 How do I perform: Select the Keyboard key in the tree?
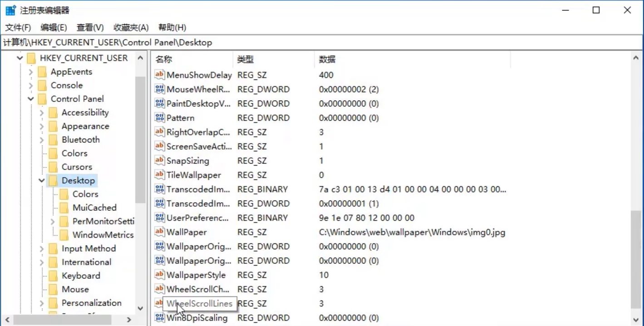point(81,276)
